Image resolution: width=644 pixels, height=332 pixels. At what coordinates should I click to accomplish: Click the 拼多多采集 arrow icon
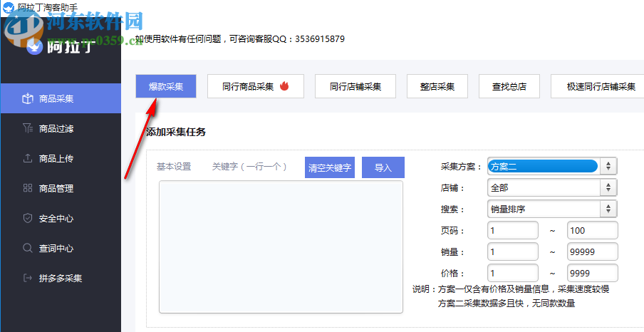[x=28, y=278]
